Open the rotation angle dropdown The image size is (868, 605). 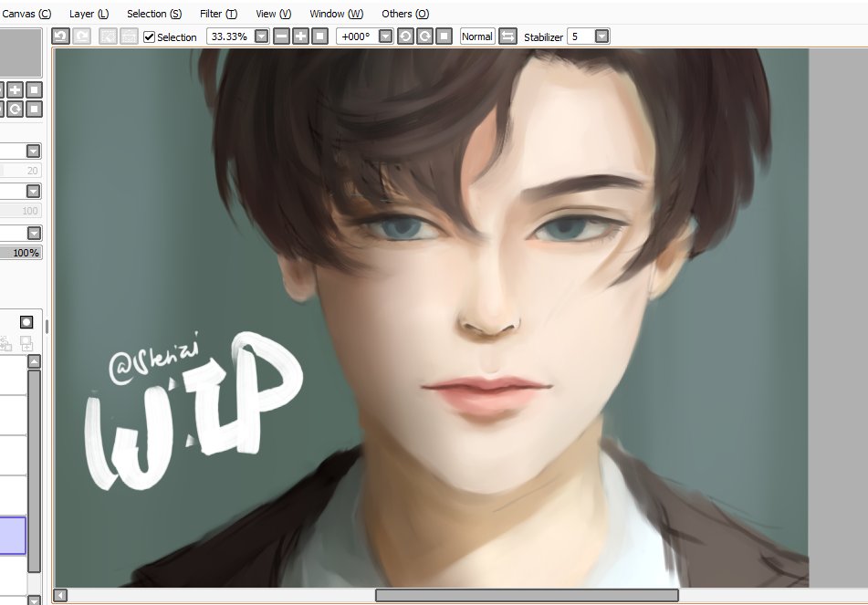(x=386, y=37)
